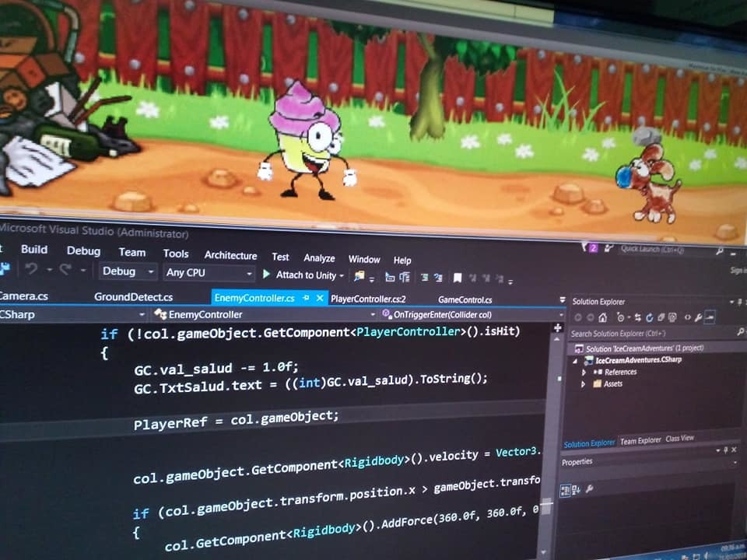Open the Architecture menu

(230, 255)
